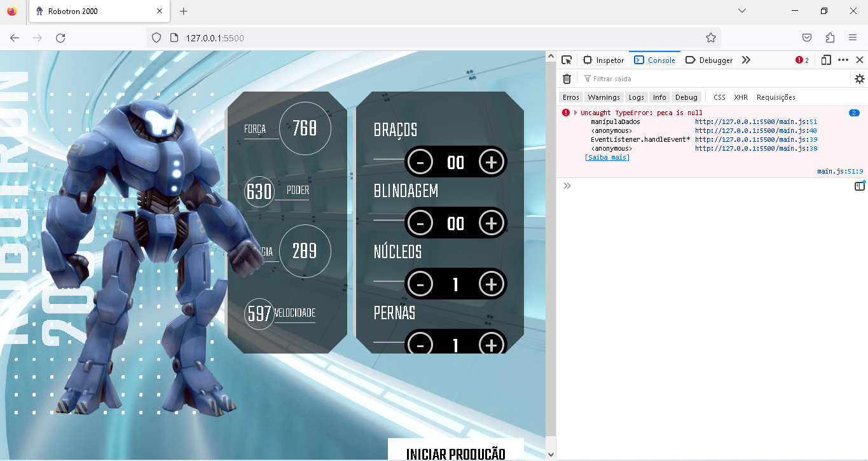Screen dimensions: 868x461
Task: Switch to the Console tab
Action: (x=654, y=60)
